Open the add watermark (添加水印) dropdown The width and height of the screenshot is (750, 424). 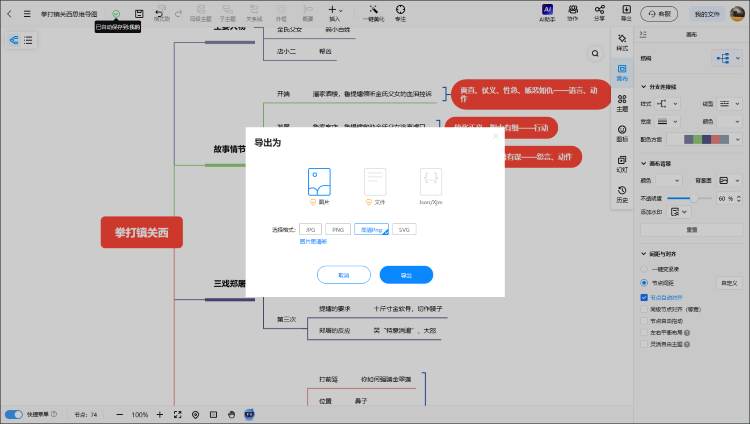pyautogui.click(x=678, y=212)
